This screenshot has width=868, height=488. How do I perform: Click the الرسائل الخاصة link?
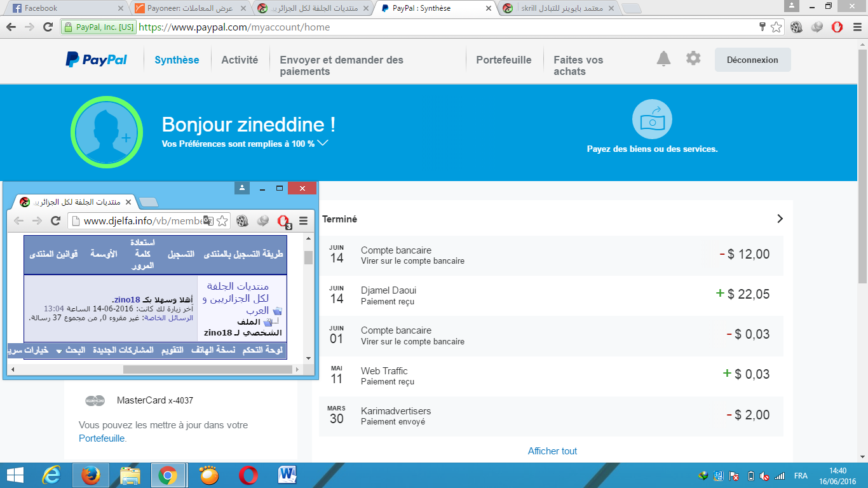pos(168,318)
